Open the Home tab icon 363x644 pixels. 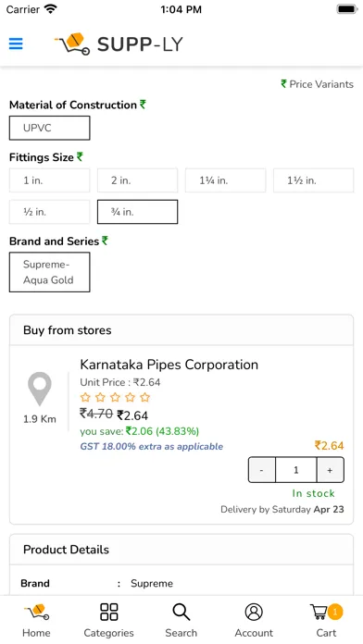[36, 612]
